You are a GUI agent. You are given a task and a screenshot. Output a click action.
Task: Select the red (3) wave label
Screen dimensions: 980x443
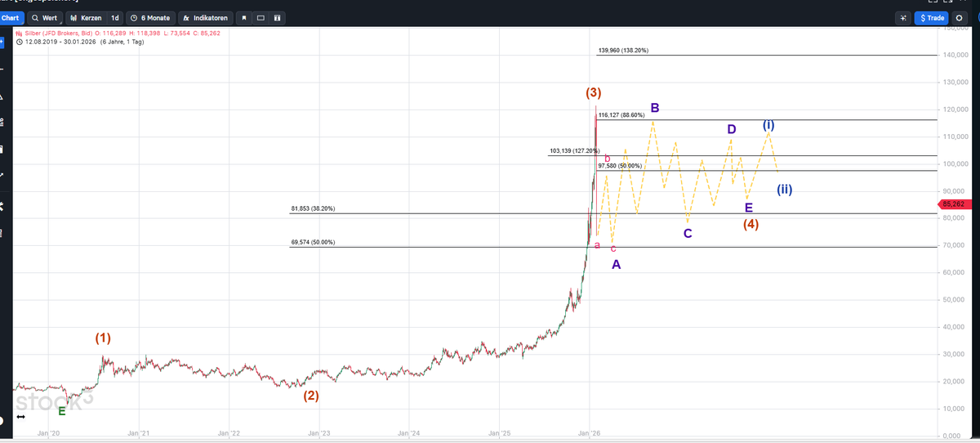[x=595, y=92]
